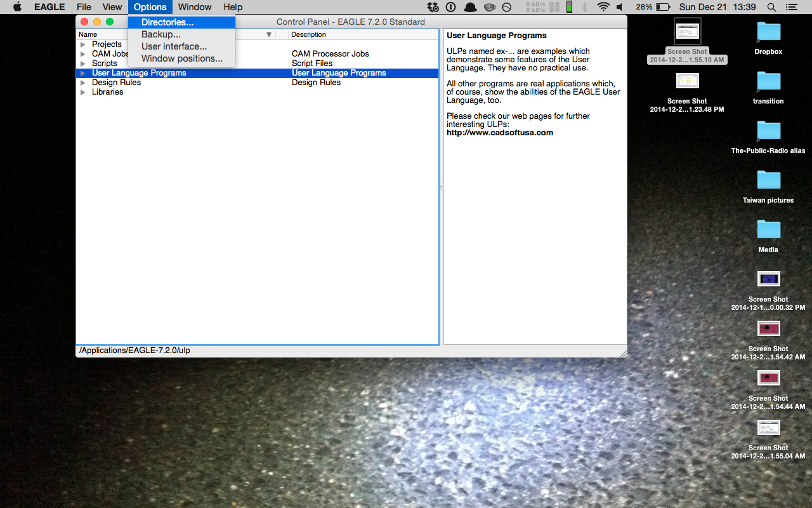Viewport: 812px width, 508px height.
Task: Open the Apple menu
Action: click(x=17, y=7)
